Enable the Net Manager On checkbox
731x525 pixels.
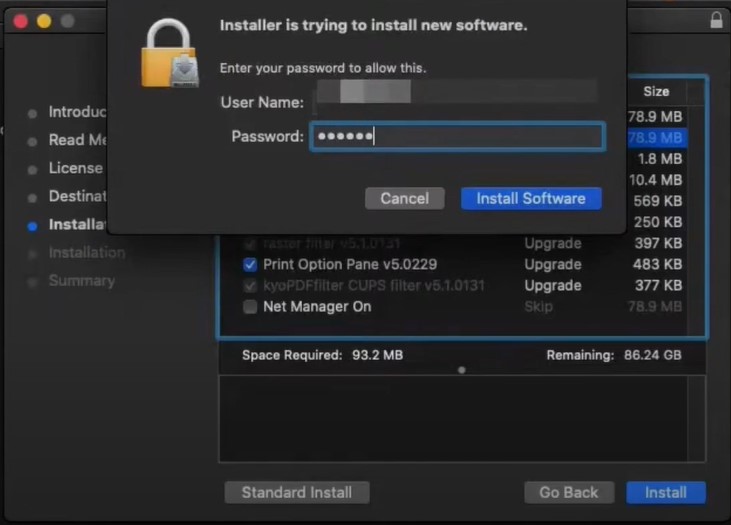250,307
